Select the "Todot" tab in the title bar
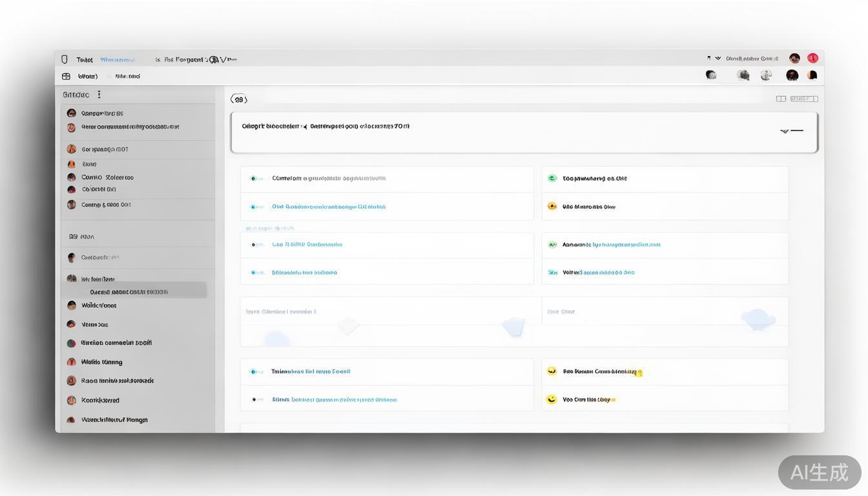 pos(85,59)
